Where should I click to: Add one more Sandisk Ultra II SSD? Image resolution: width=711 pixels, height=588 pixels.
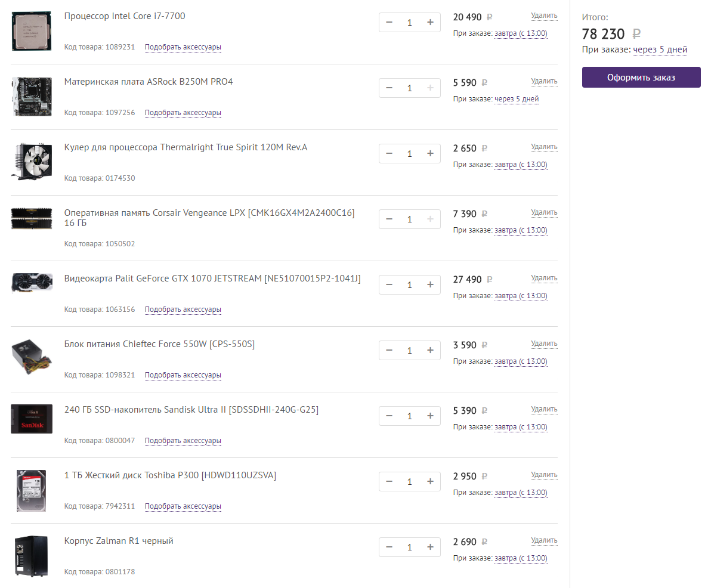tap(430, 416)
